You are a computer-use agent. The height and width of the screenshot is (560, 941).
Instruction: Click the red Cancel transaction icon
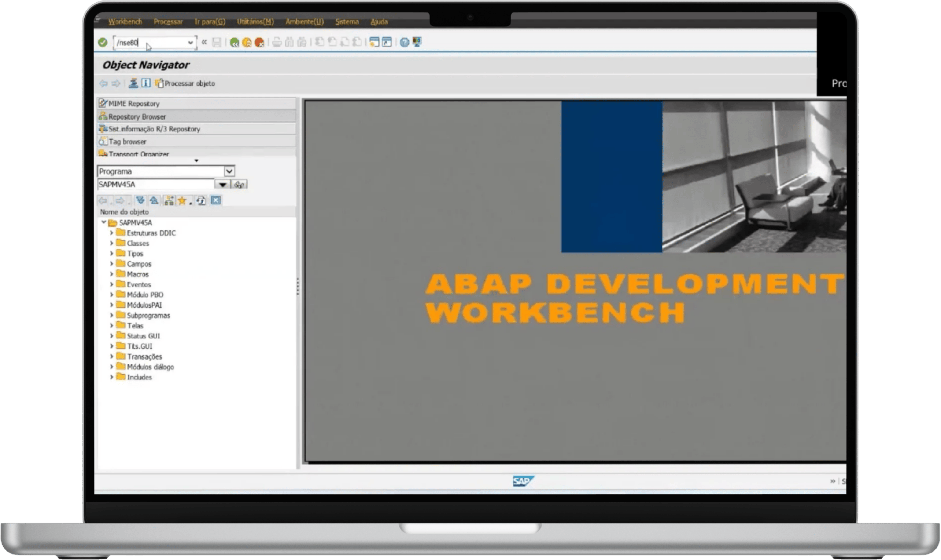coord(259,42)
